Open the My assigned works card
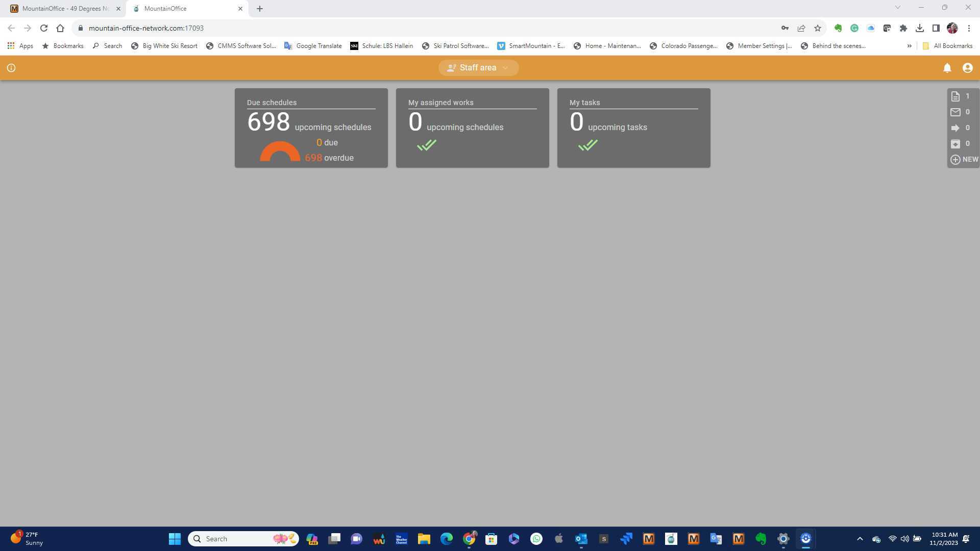 tap(472, 128)
